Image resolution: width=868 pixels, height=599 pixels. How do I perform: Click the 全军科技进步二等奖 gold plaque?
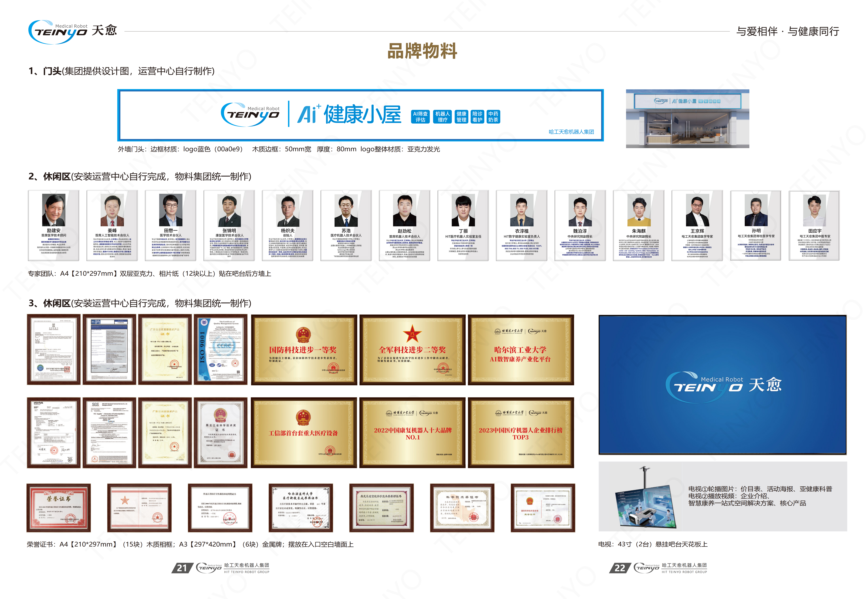(412, 350)
